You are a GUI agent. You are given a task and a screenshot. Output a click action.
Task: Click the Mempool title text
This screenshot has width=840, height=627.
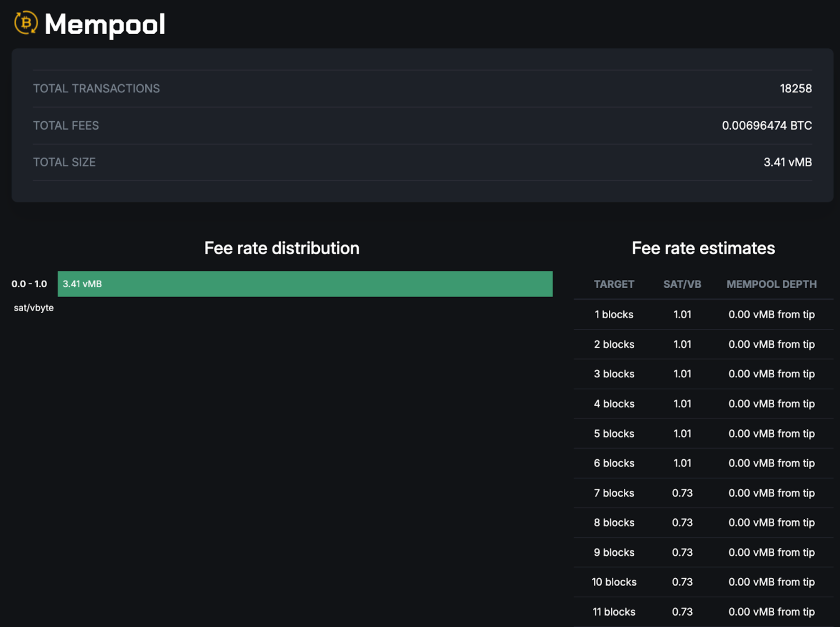pos(105,24)
